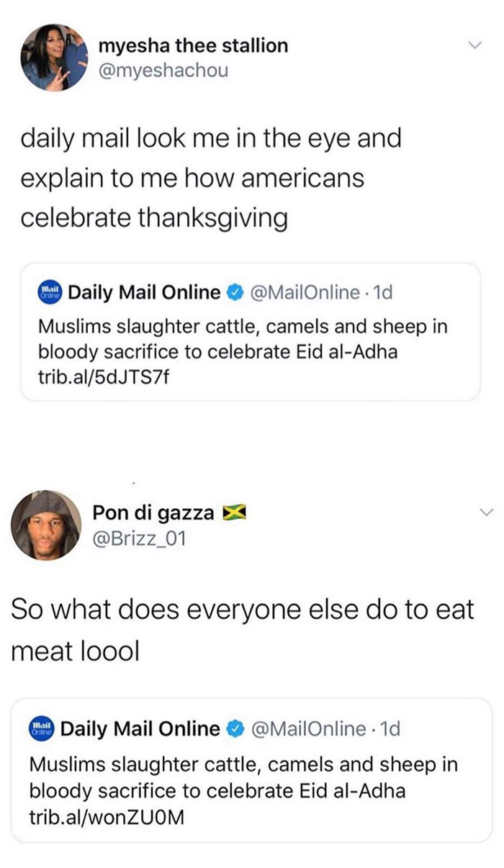
Task: Click the 'Pon di gazza' display name
Action: point(153,512)
